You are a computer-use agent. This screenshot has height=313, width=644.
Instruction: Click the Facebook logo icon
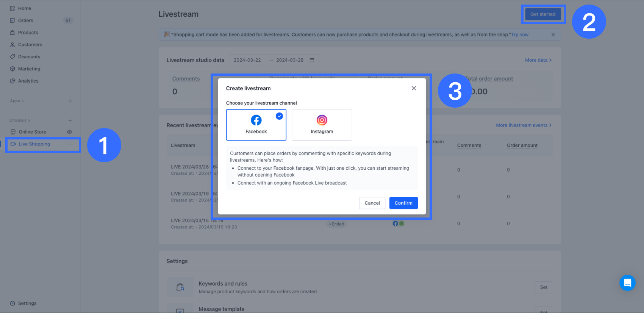(256, 120)
